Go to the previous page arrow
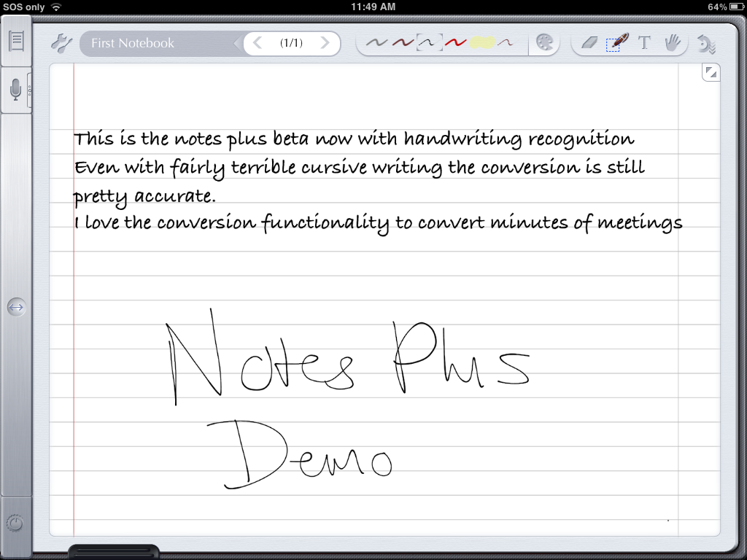The height and width of the screenshot is (560, 747). coord(258,43)
